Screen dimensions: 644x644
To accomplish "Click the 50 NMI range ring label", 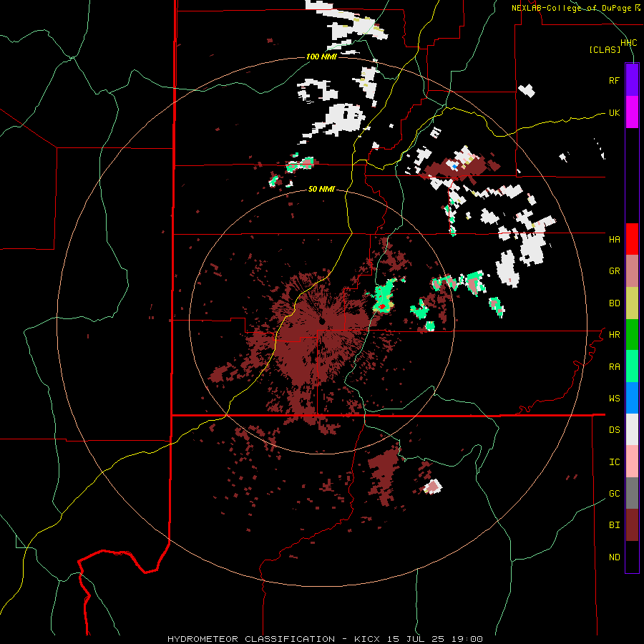I will coord(321,190).
